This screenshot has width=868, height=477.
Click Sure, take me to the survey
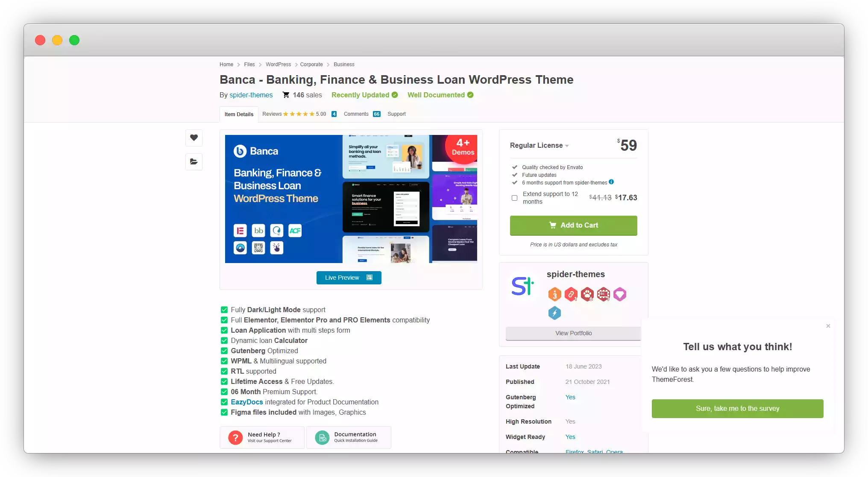pyautogui.click(x=737, y=409)
